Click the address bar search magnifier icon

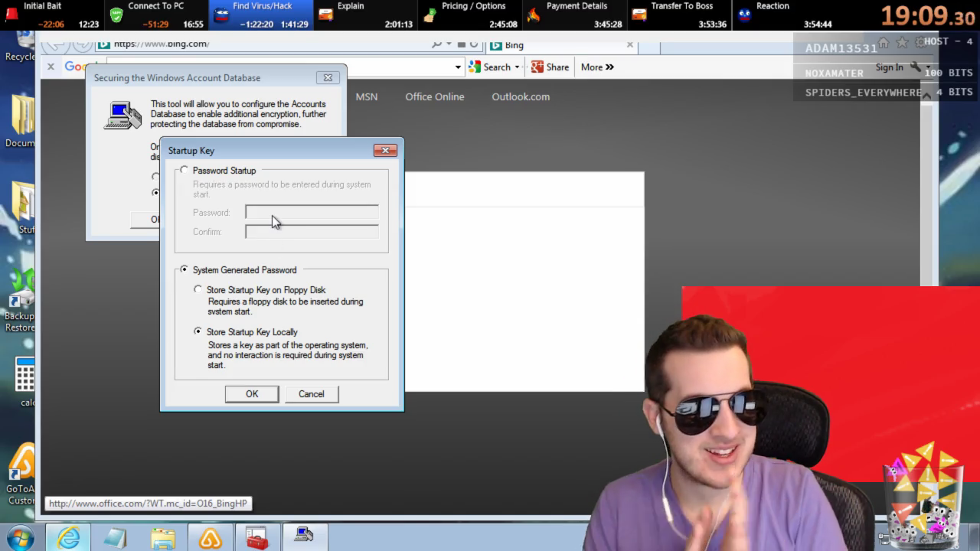click(x=436, y=44)
